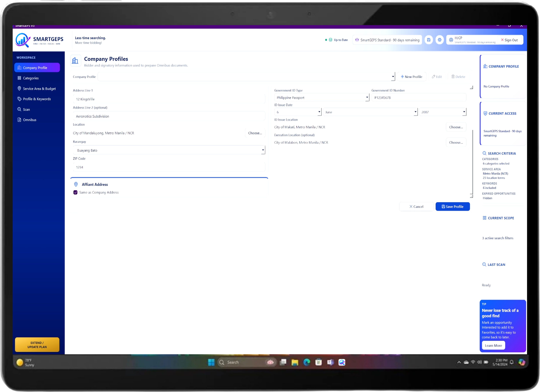This screenshot has height=392, width=540.
Task: Click the Windows Start button
Action: click(x=211, y=362)
